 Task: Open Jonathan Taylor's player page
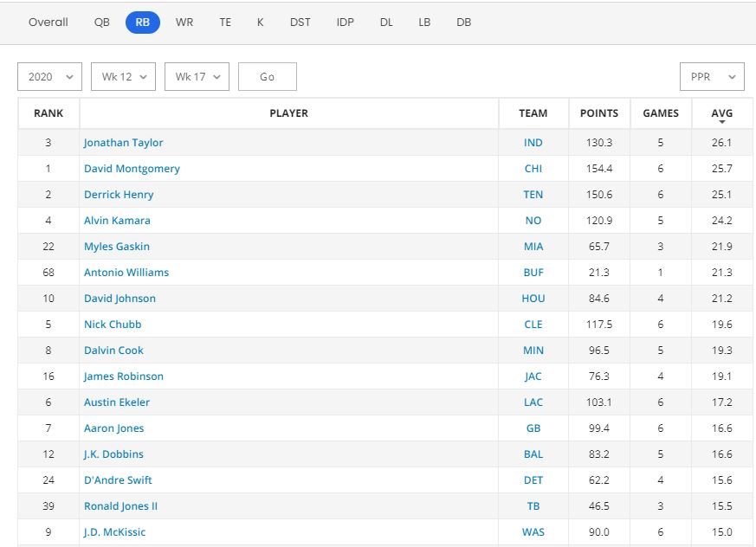point(123,143)
